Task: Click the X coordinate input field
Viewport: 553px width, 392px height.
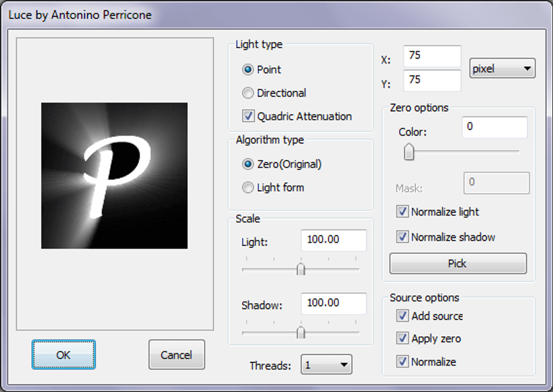Action: click(x=432, y=56)
